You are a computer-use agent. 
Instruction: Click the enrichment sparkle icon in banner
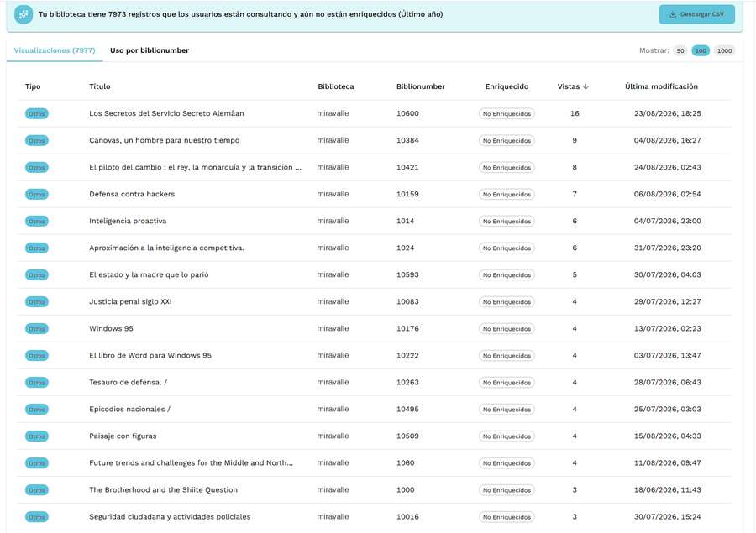click(24, 14)
